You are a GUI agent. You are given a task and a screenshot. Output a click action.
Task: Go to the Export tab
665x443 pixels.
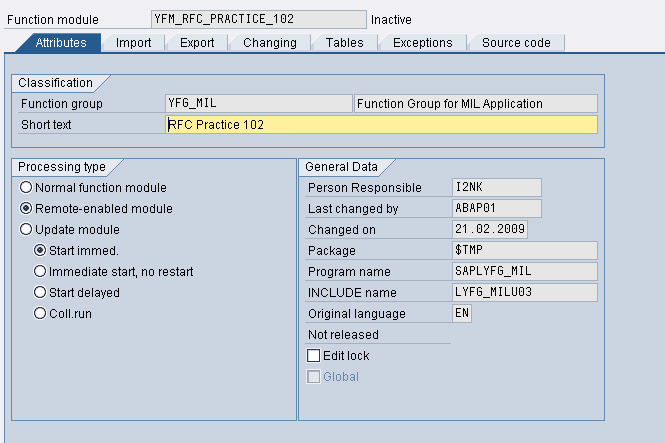197,43
